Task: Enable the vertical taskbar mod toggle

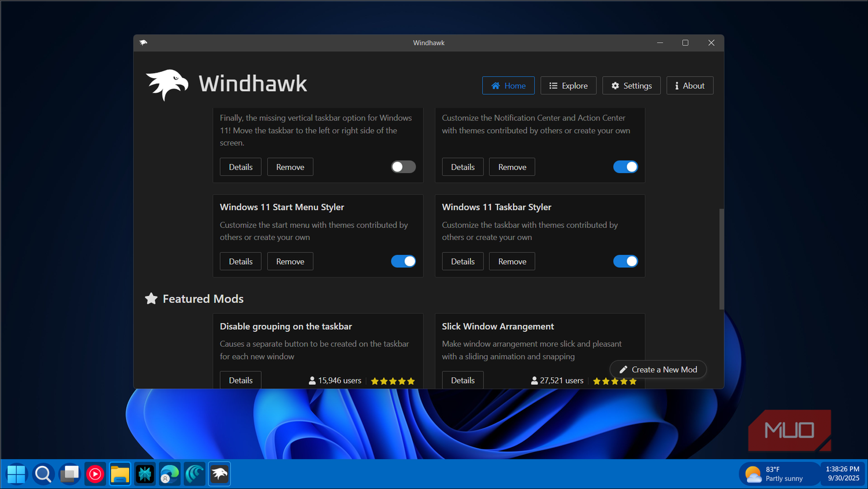Action: (404, 167)
